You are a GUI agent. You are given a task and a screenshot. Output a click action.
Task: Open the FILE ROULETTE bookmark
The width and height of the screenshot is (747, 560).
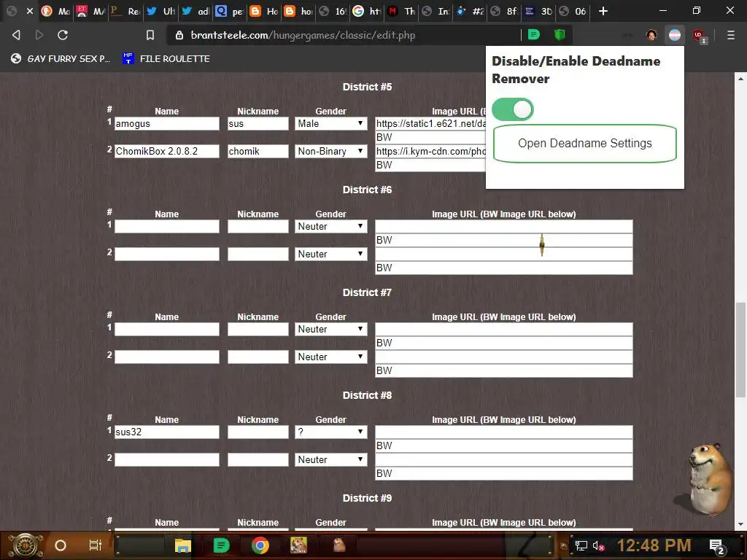tap(166, 58)
